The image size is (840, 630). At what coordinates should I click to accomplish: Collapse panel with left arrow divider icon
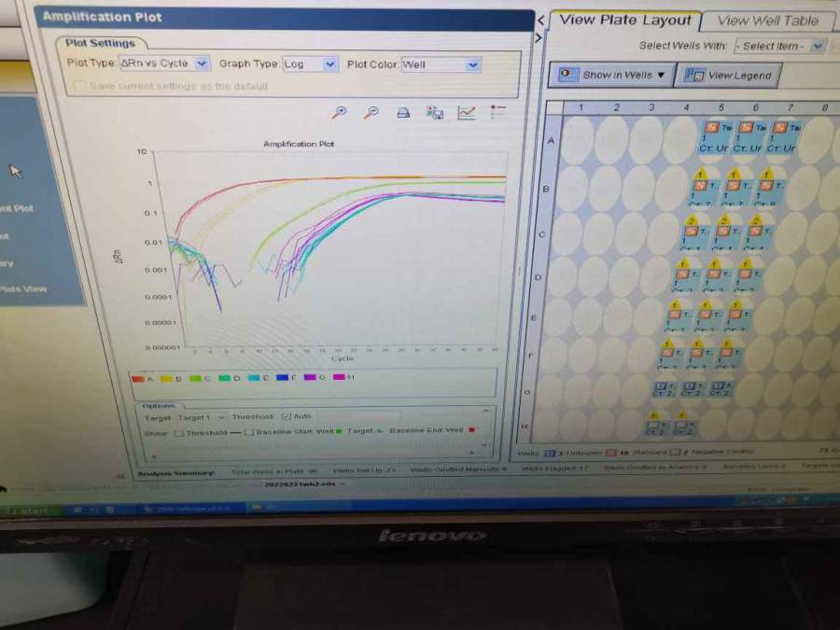pyautogui.click(x=540, y=21)
